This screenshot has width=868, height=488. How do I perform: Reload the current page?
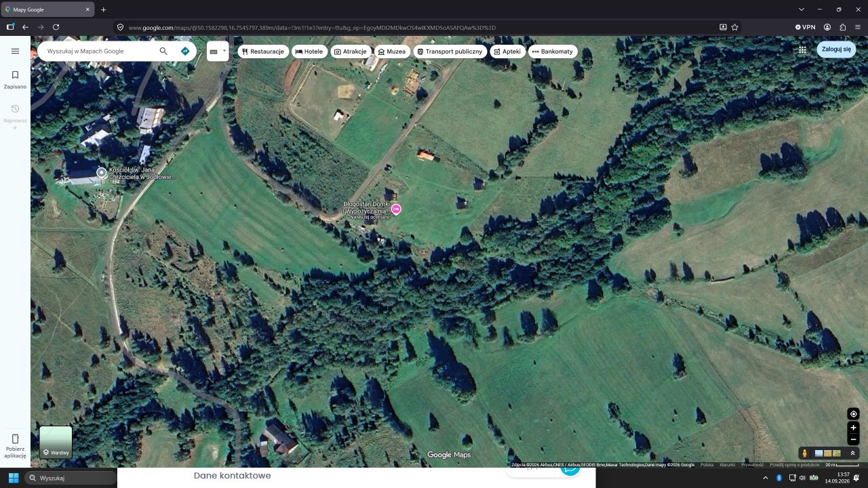(56, 27)
